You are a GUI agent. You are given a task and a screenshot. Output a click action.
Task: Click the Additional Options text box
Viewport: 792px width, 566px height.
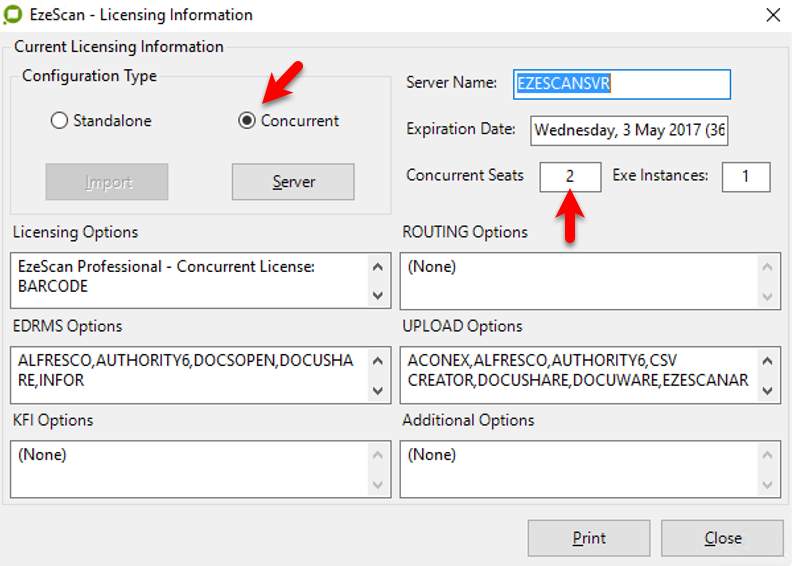click(580, 468)
